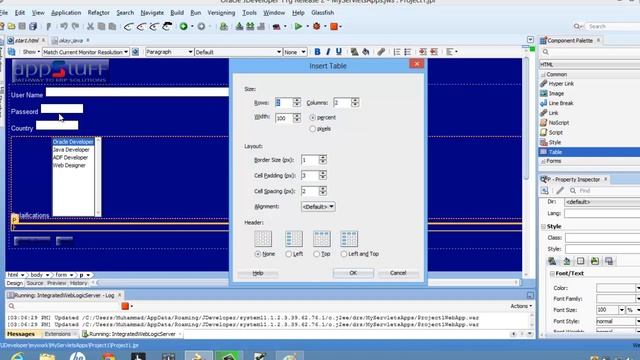Image resolution: width=640 pixels, height=360 pixels.
Task: Click Extensions tab in log panel
Action: [58, 334]
